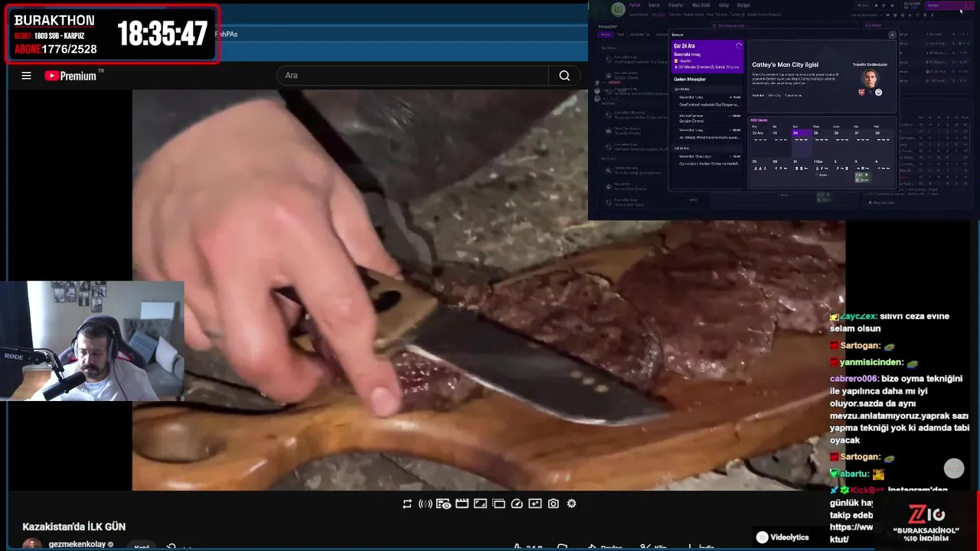Click the YouTube search magnifier button
The image size is (980, 551).
click(x=564, y=75)
